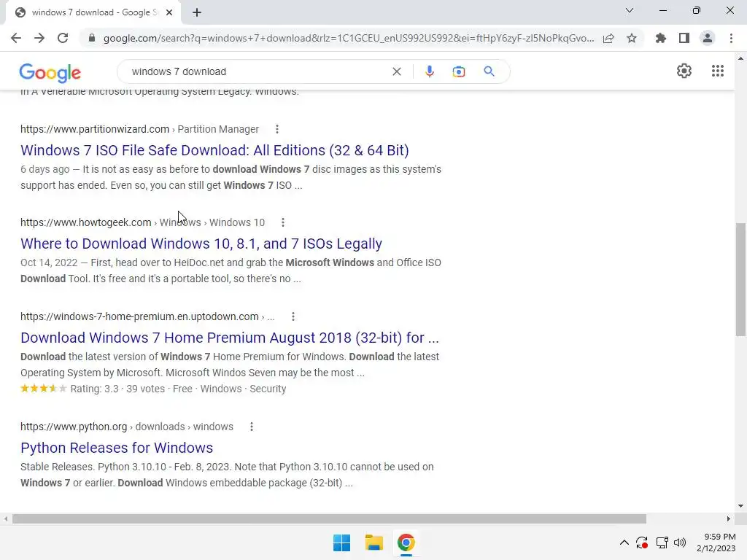Click the scroll-down arrow of the page
Viewport: 747px width, 560px height.
pyautogui.click(x=740, y=506)
